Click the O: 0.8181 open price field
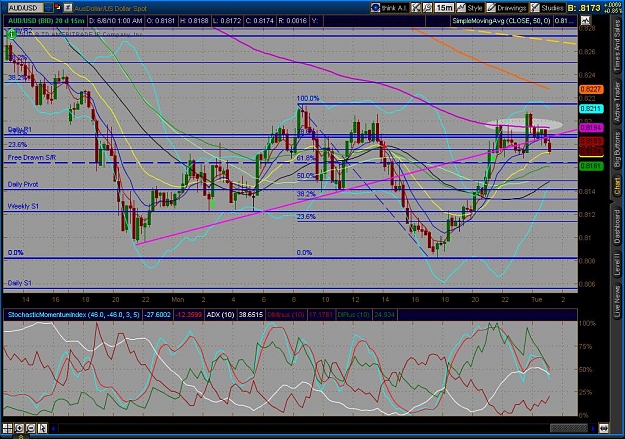Screen dimensions: 625x439 click(x=161, y=21)
